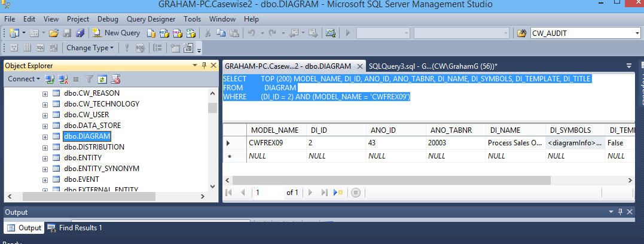The image size is (644, 244).
Task: Click the DI_NAME column header
Action: click(x=505, y=130)
